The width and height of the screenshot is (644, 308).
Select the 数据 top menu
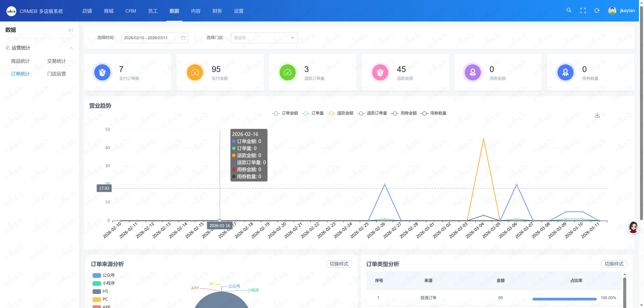[x=174, y=11]
